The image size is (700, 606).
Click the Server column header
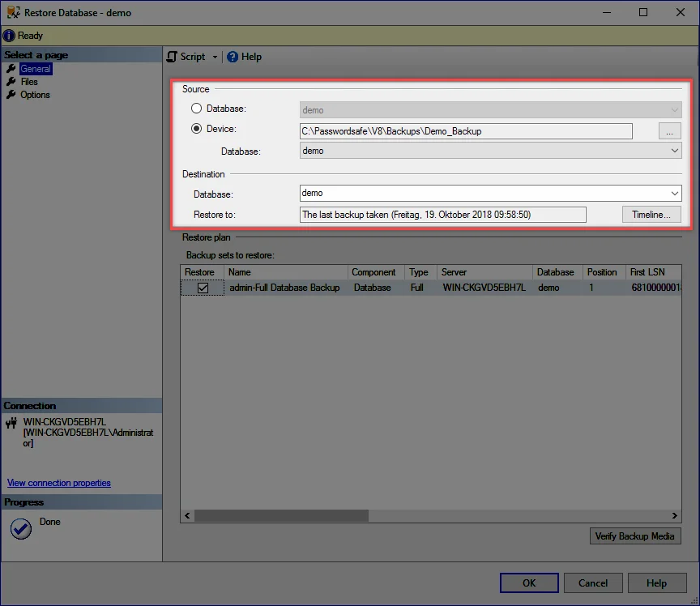pos(484,272)
